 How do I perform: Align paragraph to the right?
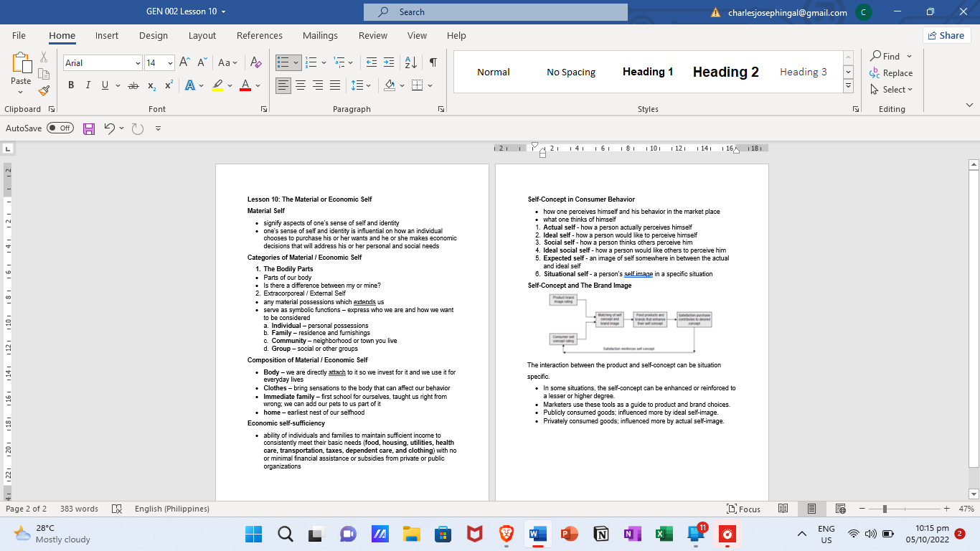[318, 85]
